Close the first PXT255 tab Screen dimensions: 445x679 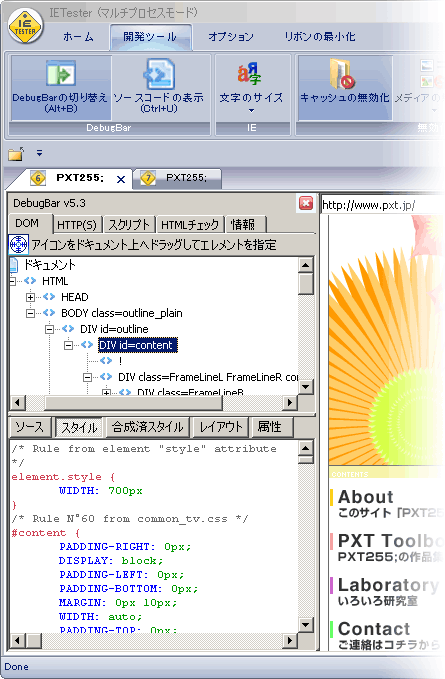tap(121, 179)
